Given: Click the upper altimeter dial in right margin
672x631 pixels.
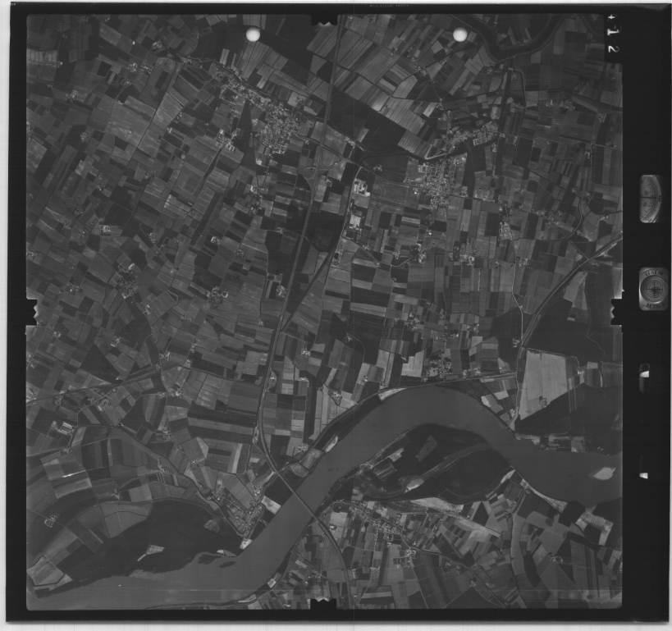Looking at the screenshot, I should pyautogui.click(x=651, y=199).
